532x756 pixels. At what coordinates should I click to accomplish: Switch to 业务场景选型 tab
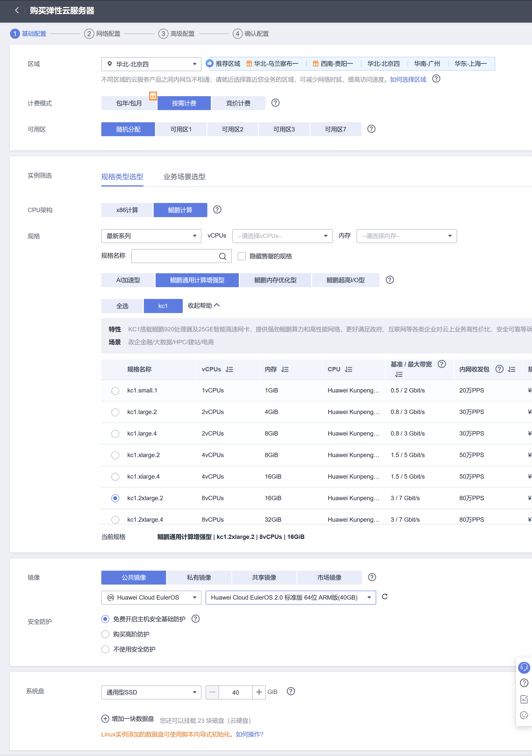(184, 177)
